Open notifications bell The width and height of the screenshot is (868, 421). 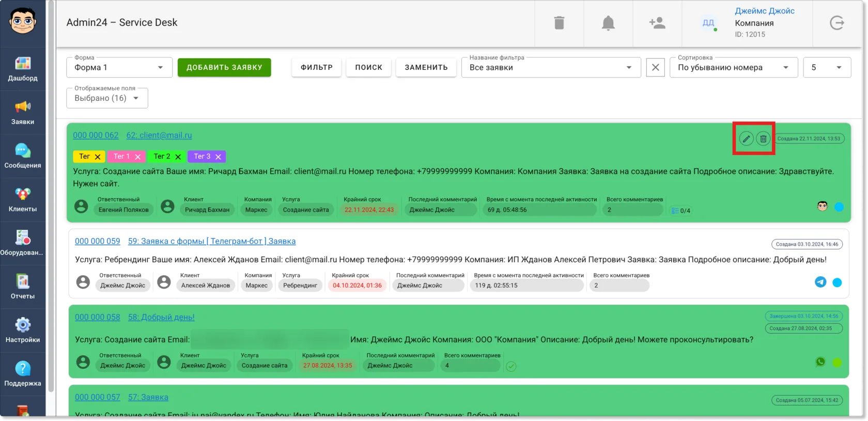(x=608, y=23)
